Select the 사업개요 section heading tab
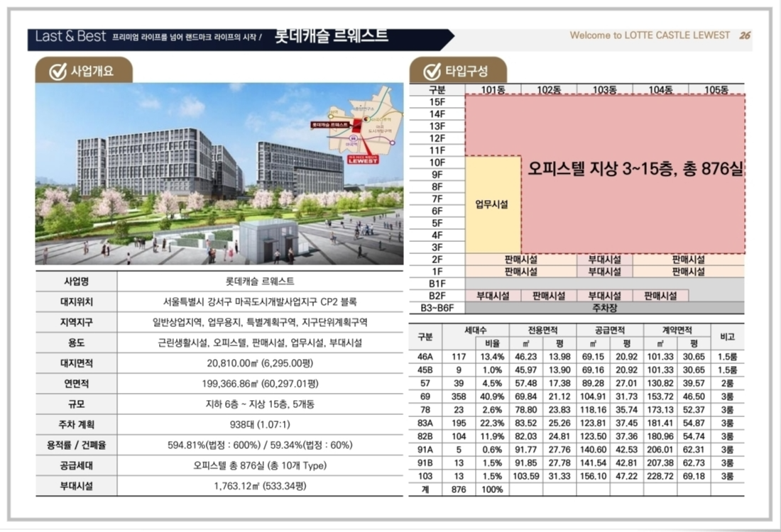The image size is (781, 532). [84, 70]
